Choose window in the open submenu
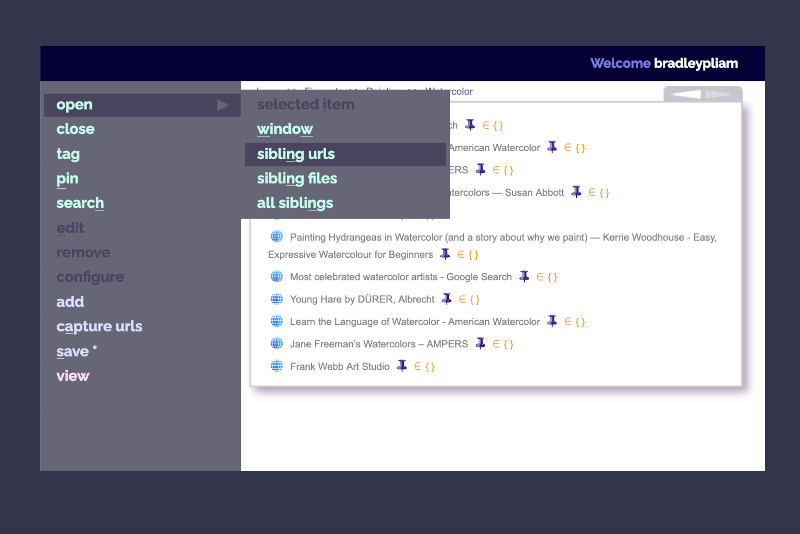 285,129
